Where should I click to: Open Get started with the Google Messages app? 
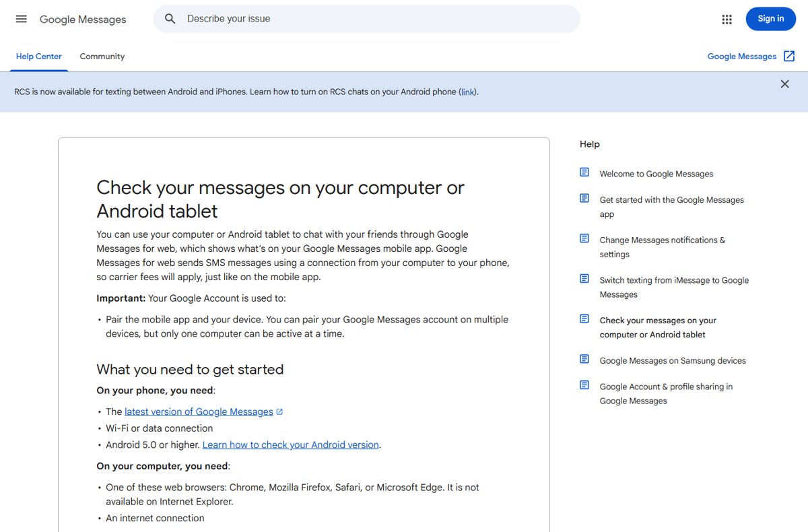click(672, 207)
